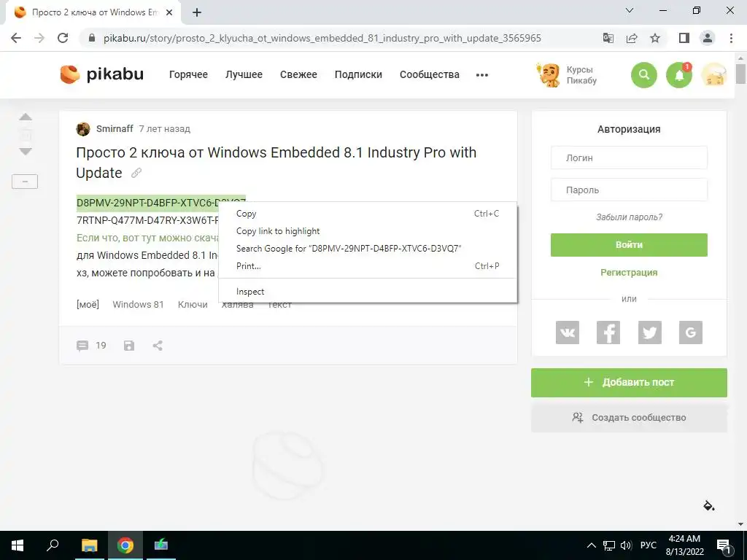Select Search Google for the key

[368, 249]
